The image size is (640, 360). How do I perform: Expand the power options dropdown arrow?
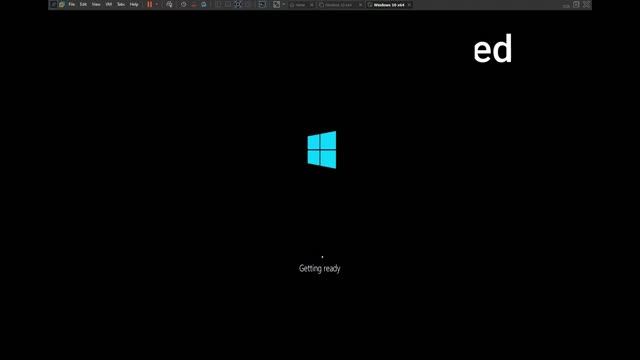157,4
